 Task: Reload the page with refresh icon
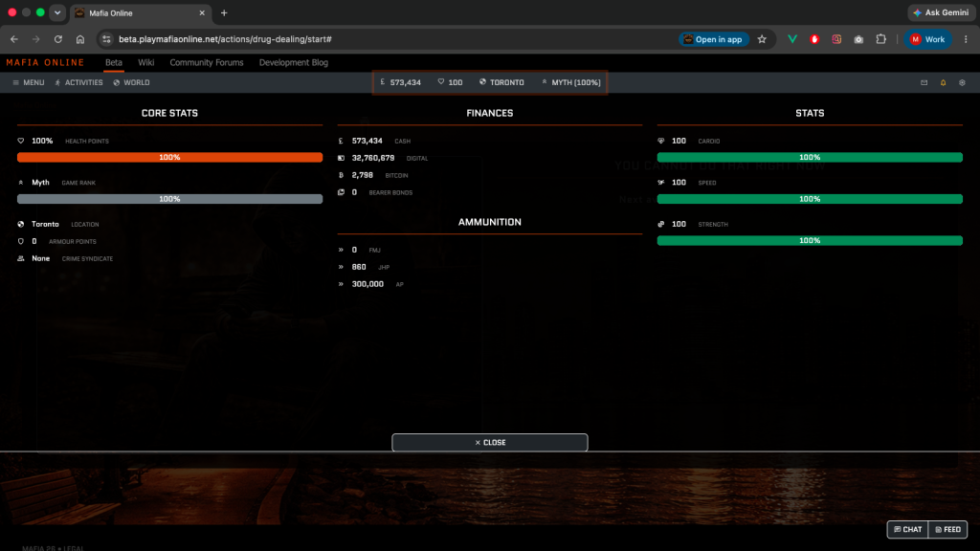[58, 38]
